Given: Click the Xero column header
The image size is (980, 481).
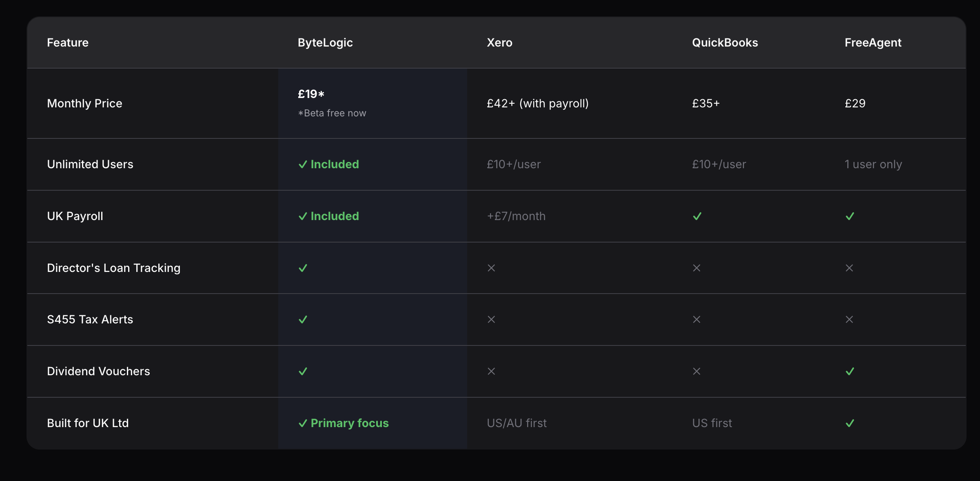Looking at the screenshot, I should tap(499, 42).
